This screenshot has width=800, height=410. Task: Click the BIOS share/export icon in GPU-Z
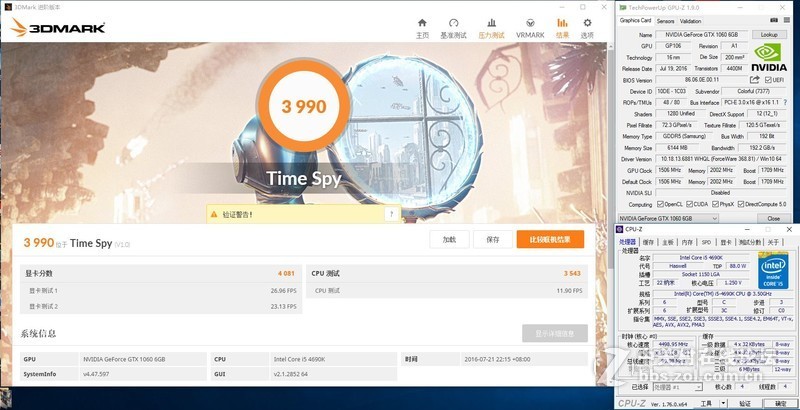(755, 80)
